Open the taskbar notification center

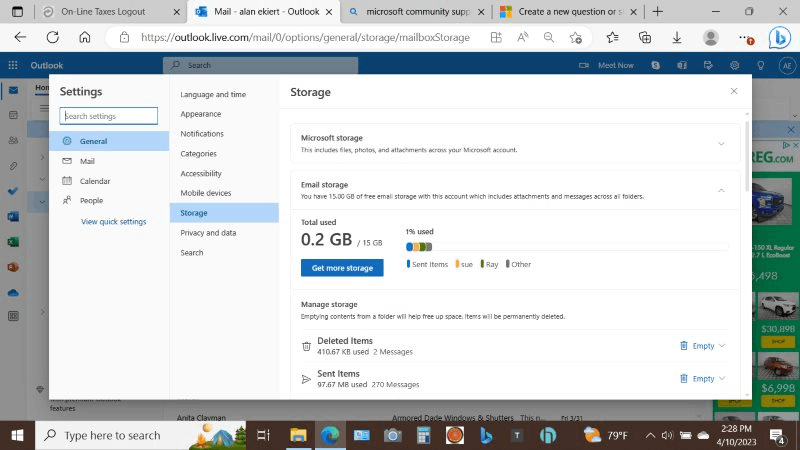[x=777, y=436]
